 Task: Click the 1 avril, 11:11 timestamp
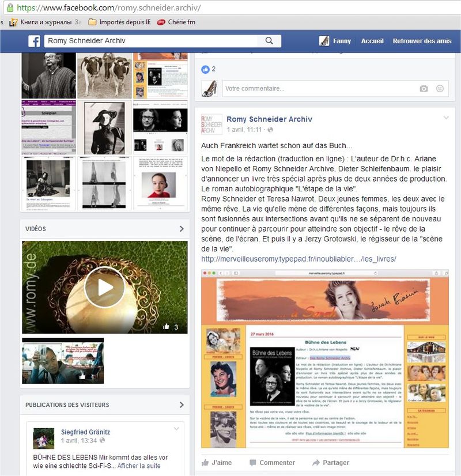244,130
